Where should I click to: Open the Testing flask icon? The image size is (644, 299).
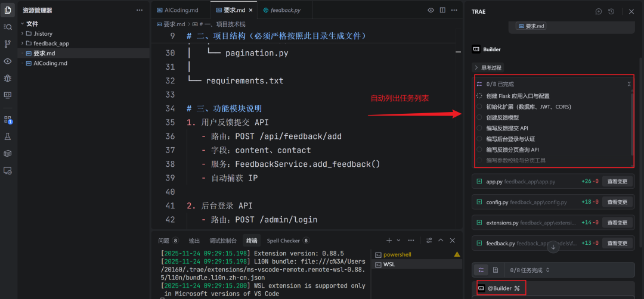coord(7,136)
